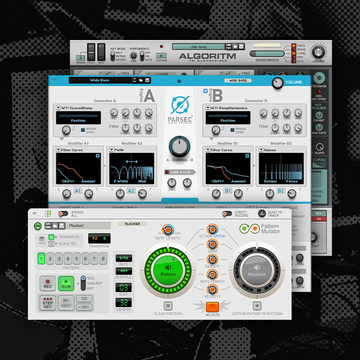This screenshot has height=360, width=360.
Task: Click the Transpose F2 display
Action: pyautogui.click(x=99, y=238)
